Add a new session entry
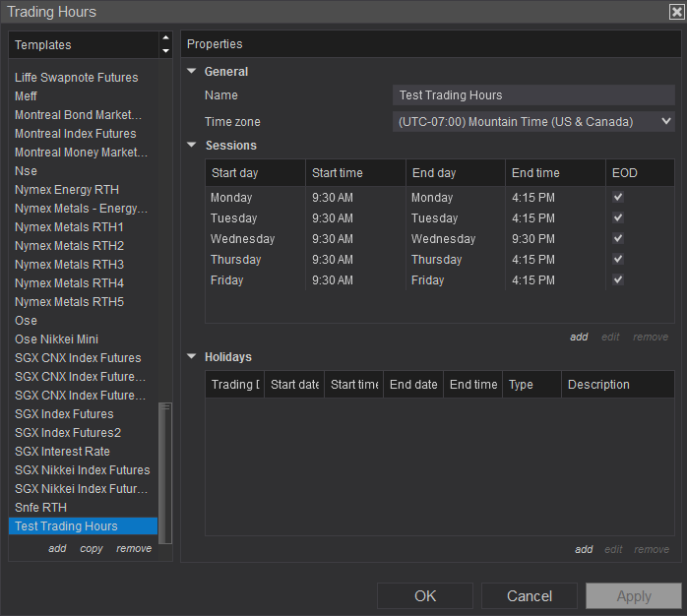687x616 pixels. pyautogui.click(x=579, y=338)
